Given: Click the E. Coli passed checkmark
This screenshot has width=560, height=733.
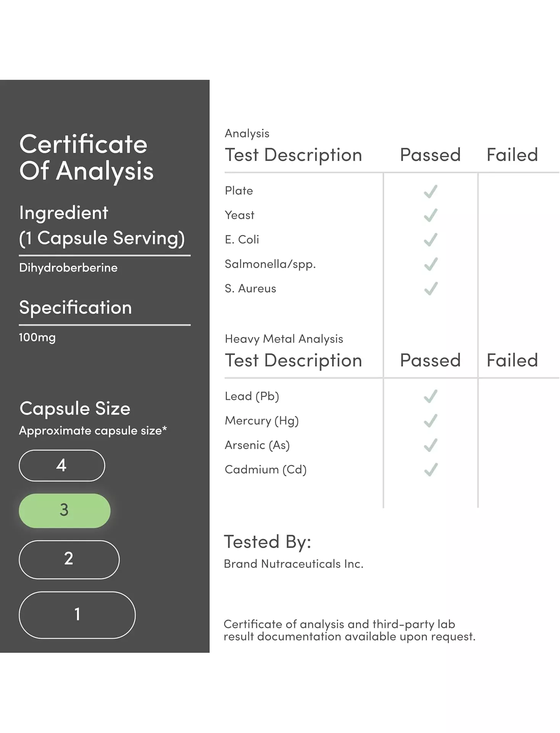Looking at the screenshot, I should pyautogui.click(x=431, y=240).
